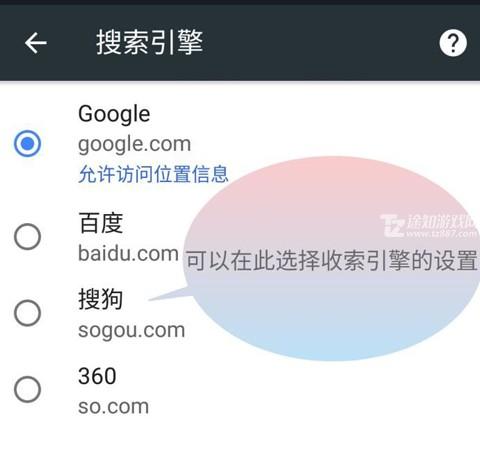This screenshot has width=480, height=451.
Task: Choose the 搜狗 search engine label
Action: 101,299
